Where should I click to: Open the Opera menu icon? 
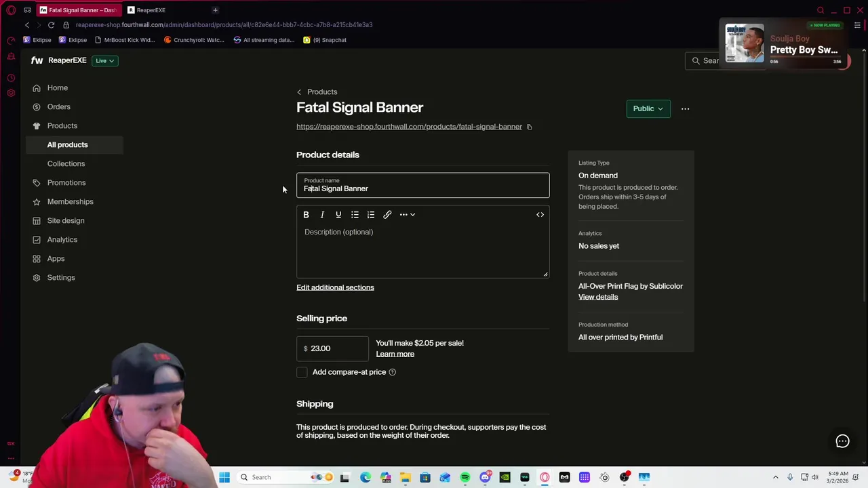(11, 10)
